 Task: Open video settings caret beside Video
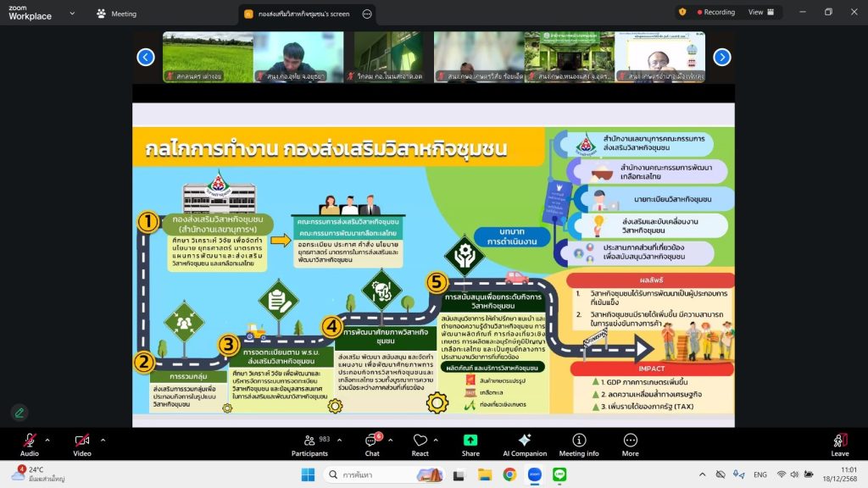point(103,440)
